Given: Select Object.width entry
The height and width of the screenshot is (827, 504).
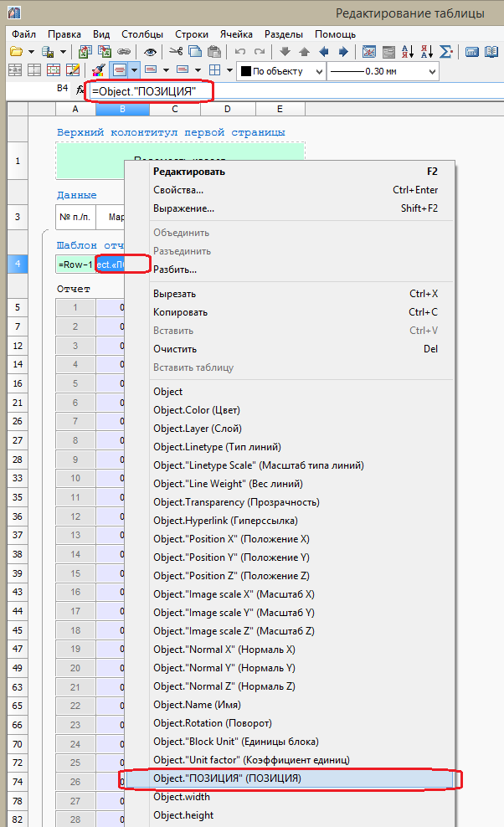Looking at the screenshot, I should 290,797.
